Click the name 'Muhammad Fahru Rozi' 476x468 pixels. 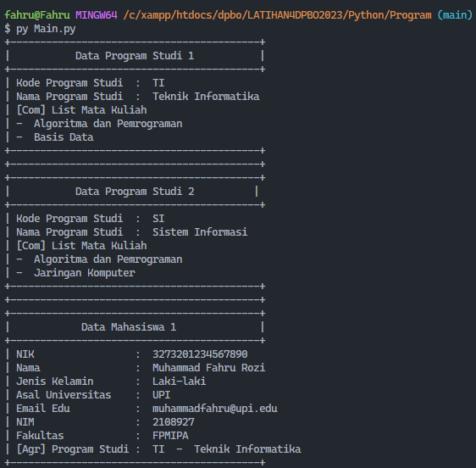coord(209,368)
